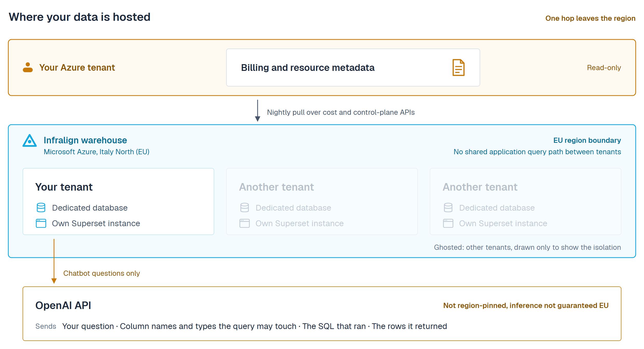Click 'Column names and types the query may touch'

click(208, 326)
